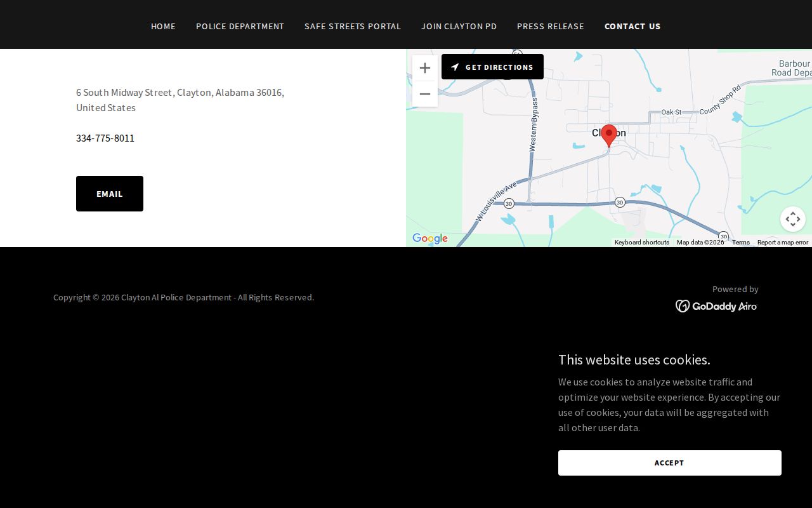812x508 pixels.
Task: Open Safe Streets Portal page
Action: point(353,26)
